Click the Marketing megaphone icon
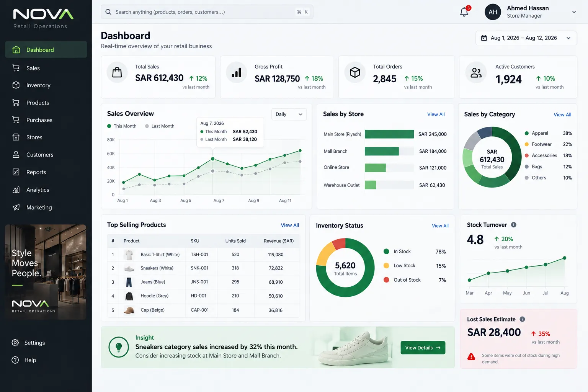Image resolution: width=588 pixels, height=392 pixels. tap(16, 207)
